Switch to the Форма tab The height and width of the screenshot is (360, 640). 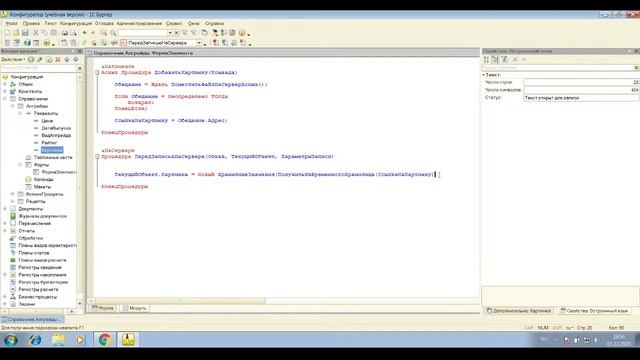click(103, 308)
